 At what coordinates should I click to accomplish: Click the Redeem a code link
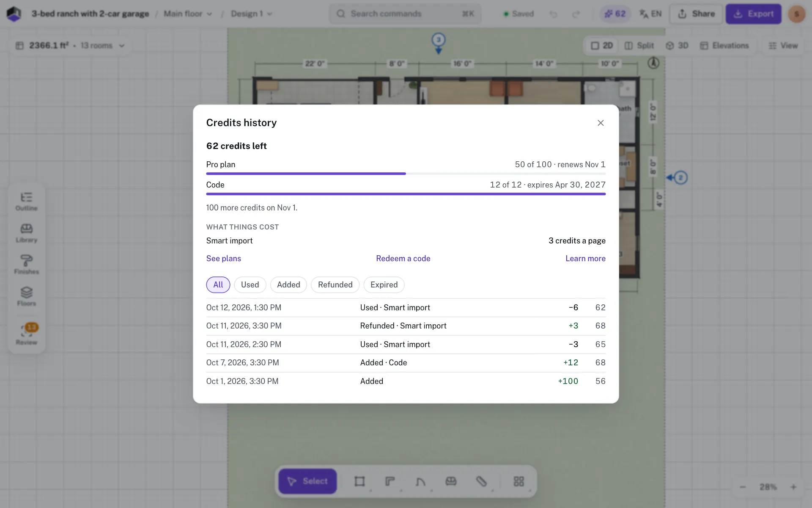403,259
